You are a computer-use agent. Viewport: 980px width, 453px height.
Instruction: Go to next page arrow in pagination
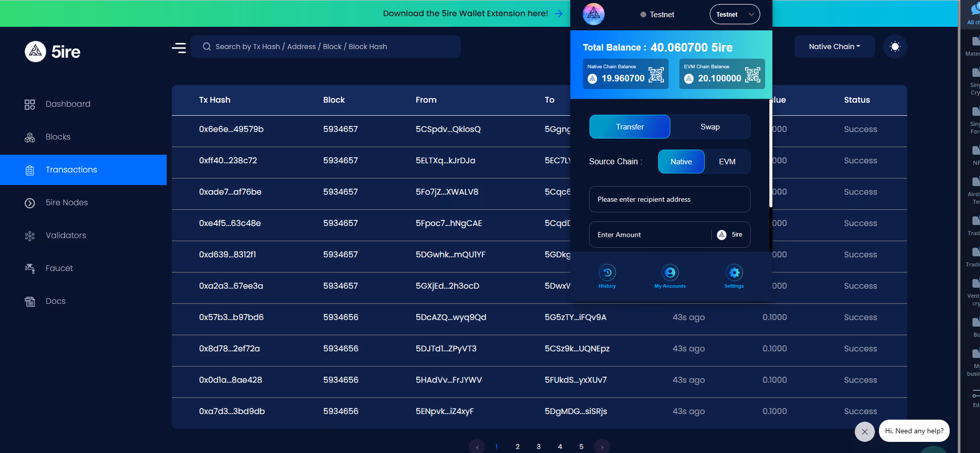[602, 447]
